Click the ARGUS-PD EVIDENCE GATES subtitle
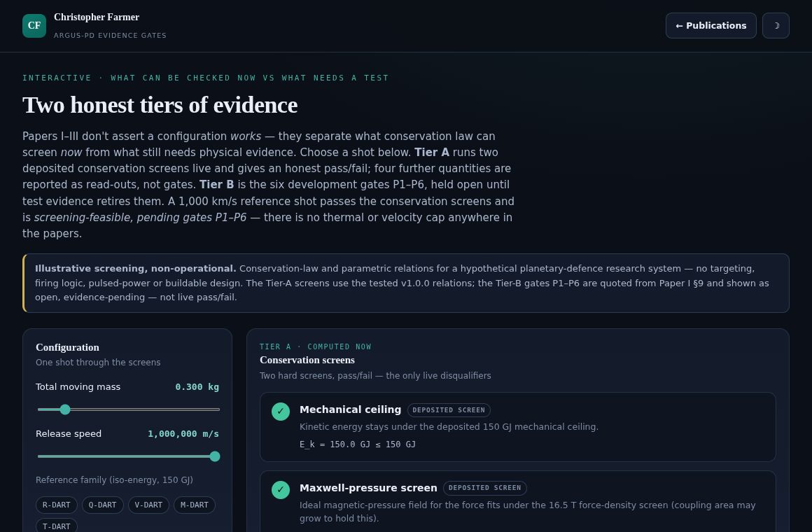 (x=111, y=35)
